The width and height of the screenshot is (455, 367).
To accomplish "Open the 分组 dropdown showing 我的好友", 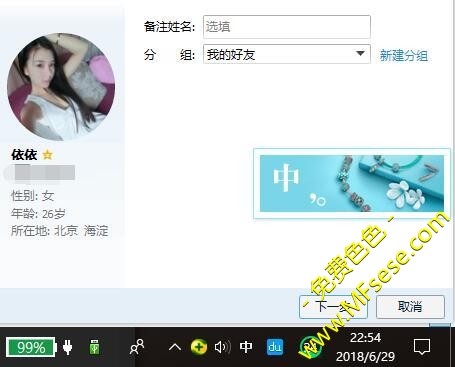I will click(287, 54).
